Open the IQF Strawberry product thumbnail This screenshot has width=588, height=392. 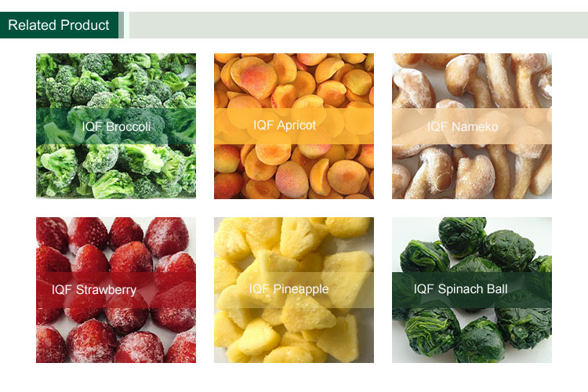(x=116, y=289)
